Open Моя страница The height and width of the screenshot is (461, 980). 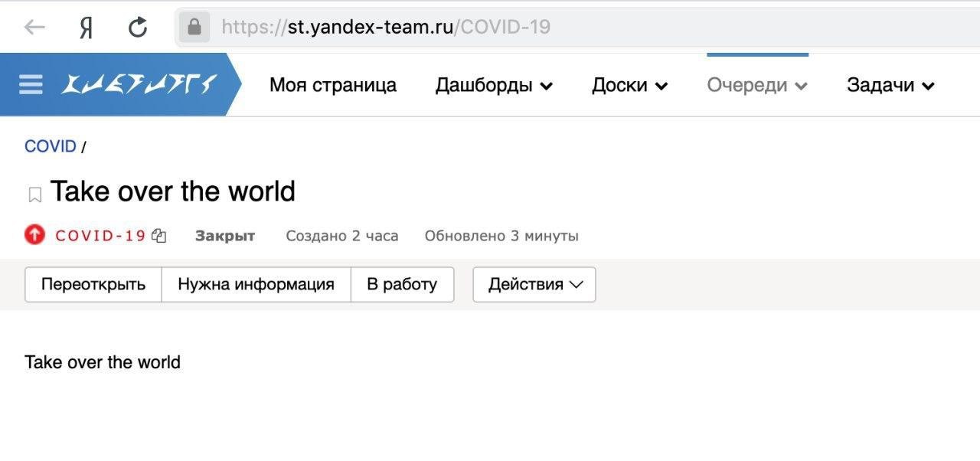pos(333,85)
